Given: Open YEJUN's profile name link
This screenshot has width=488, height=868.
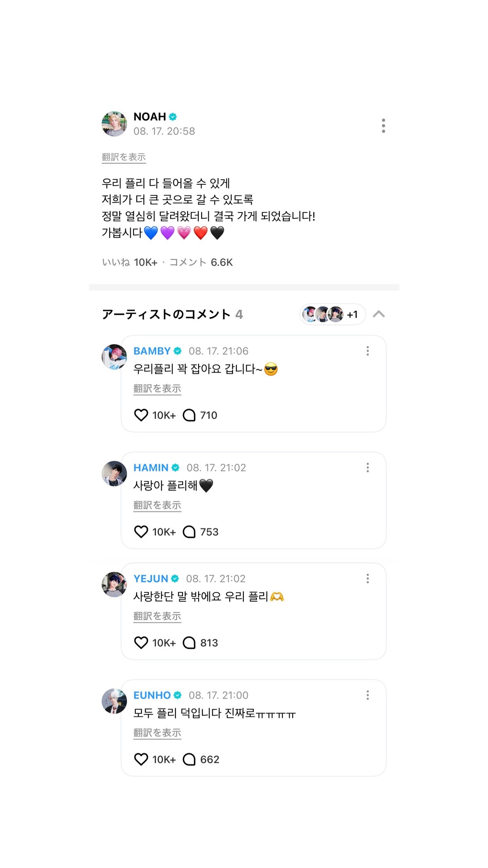Looking at the screenshot, I should [x=151, y=579].
